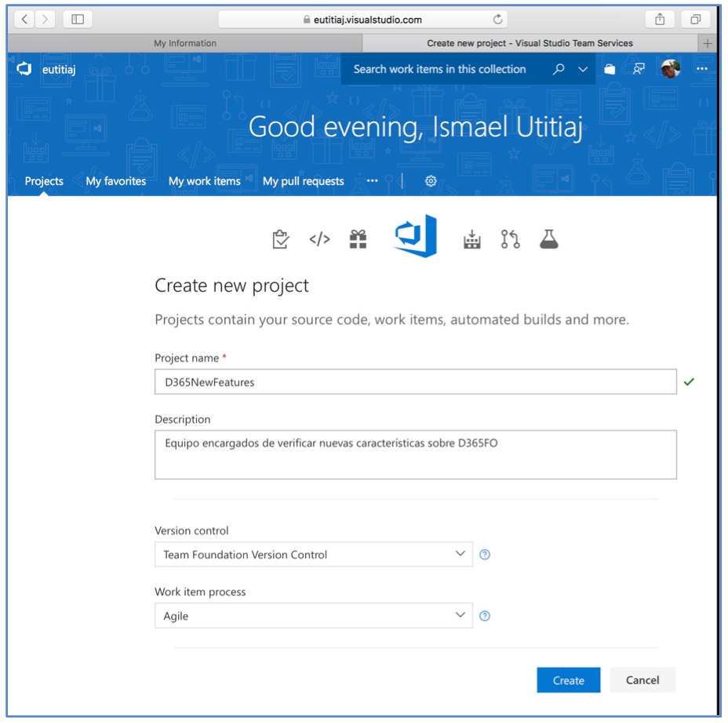
Task: Open My favorites tab
Action: tap(115, 181)
